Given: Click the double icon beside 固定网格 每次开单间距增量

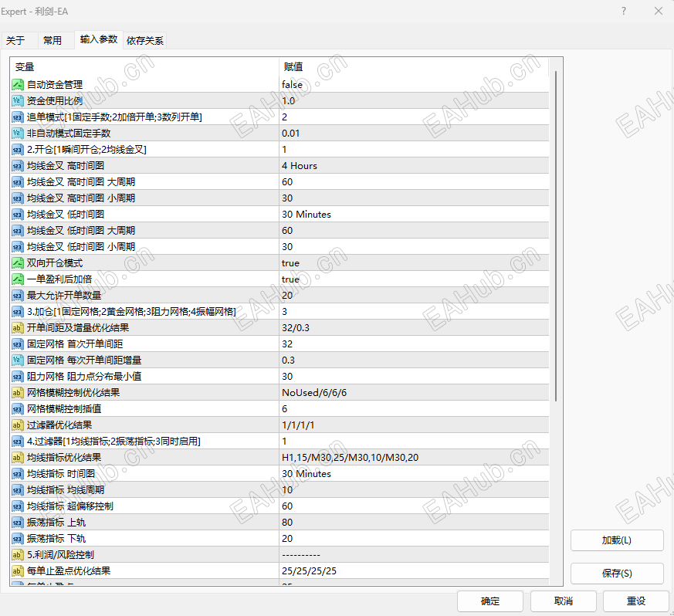Looking at the screenshot, I should coord(17,360).
